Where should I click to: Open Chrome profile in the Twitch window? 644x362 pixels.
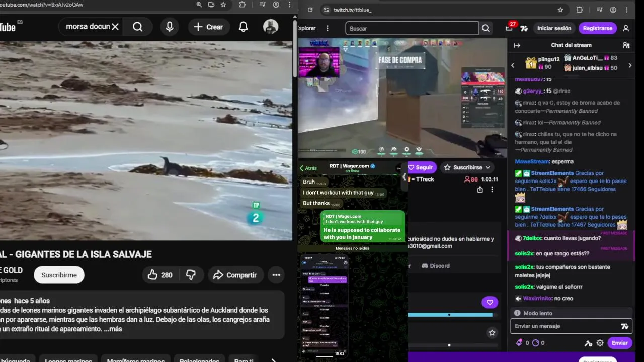tap(613, 10)
